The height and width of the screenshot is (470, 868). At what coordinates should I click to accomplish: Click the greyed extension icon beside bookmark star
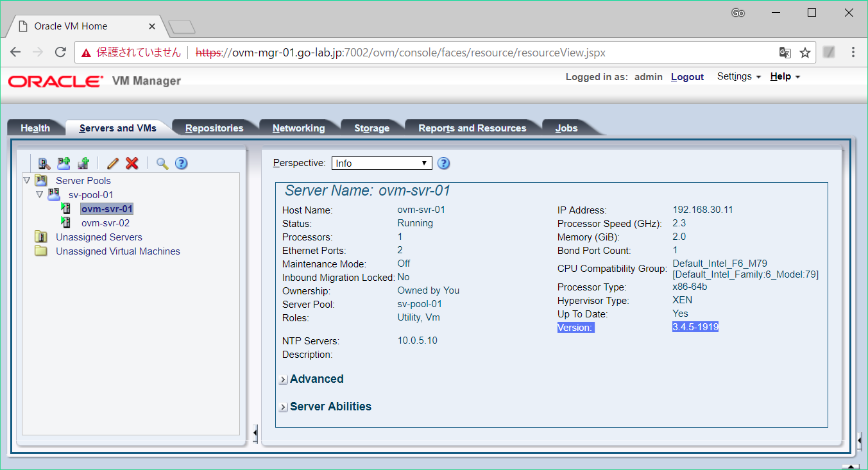829,53
